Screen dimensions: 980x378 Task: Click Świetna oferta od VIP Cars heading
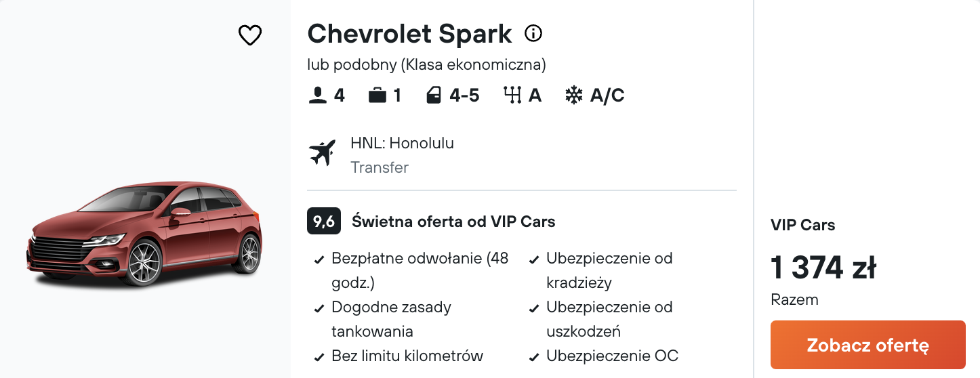click(453, 222)
